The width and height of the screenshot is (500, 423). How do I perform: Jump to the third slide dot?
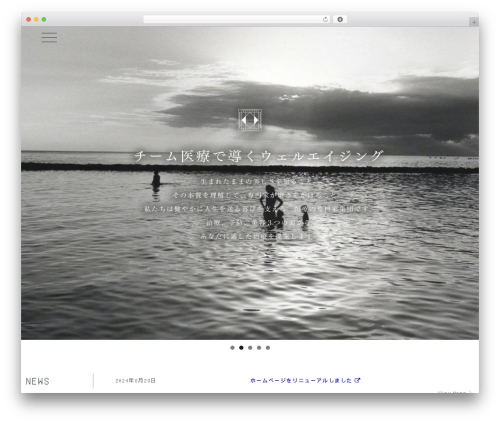(x=250, y=348)
